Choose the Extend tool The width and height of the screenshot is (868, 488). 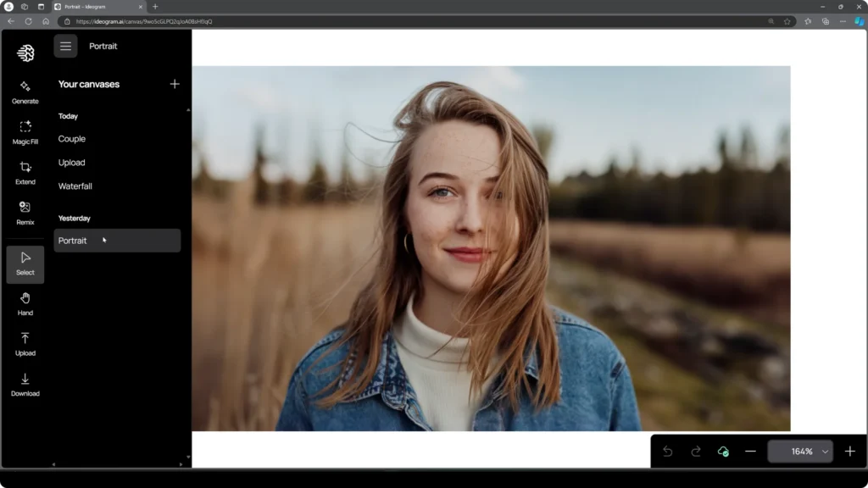(25, 172)
